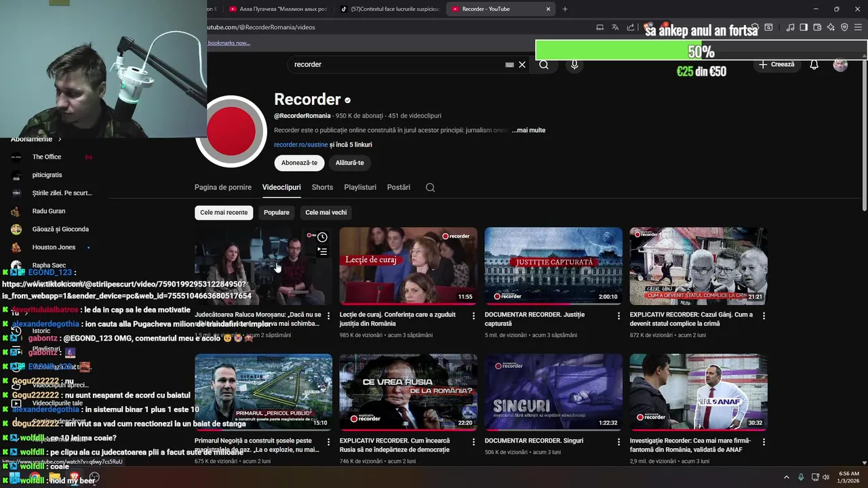868x488 pixels.
Task: Open the browser AI sparkle icon
Action: click(x=831, y=27)
